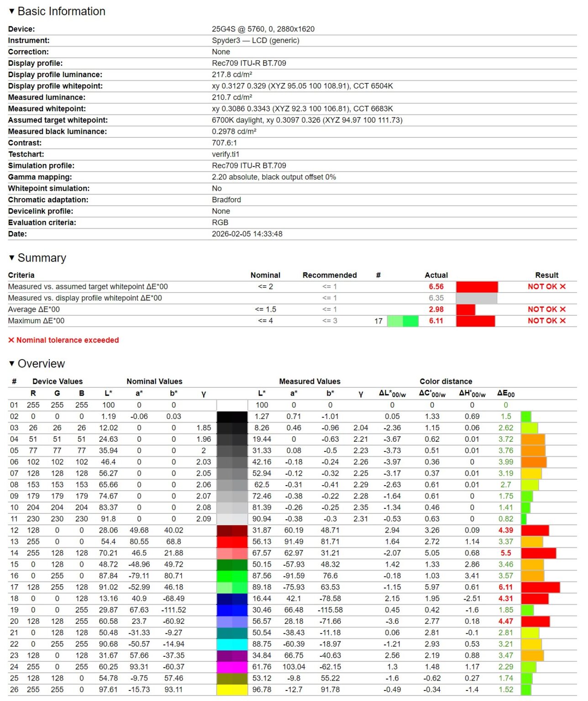Click the NOT OK mark for Average ΔE*00
This screenshot has height=701, width=588.
click(546, 309)
